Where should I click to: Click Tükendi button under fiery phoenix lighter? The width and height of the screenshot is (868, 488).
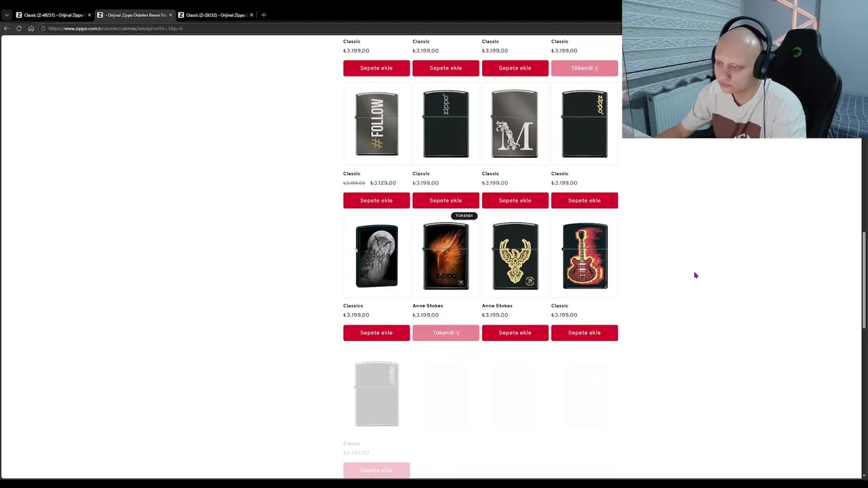click(x=446, y=333)
